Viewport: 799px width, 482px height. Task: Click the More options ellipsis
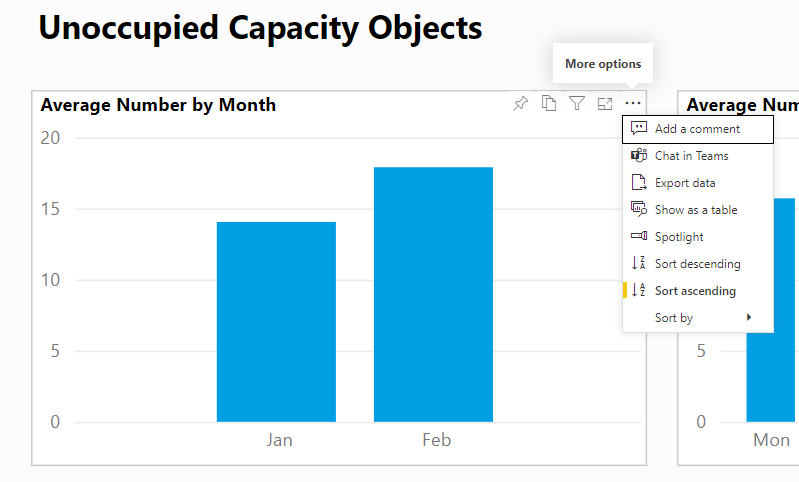point(633,104)
